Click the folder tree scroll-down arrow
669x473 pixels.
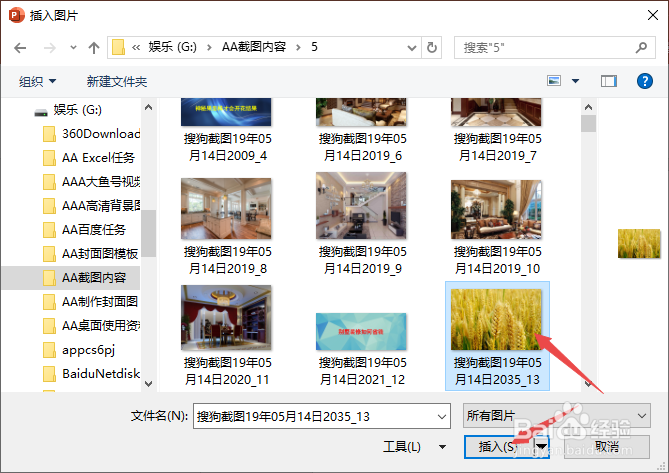(x=148, y=383)
